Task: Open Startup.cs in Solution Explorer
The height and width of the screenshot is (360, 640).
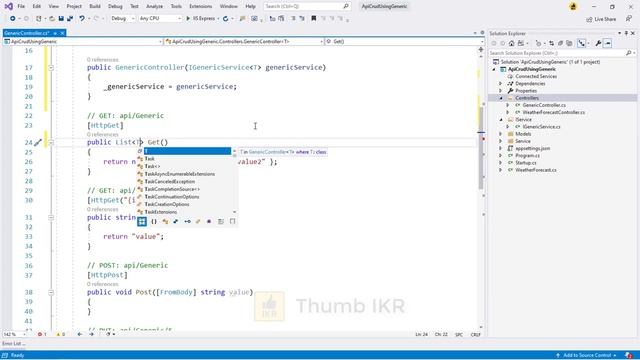Action: pyautogui.click(x=526, y=163)
